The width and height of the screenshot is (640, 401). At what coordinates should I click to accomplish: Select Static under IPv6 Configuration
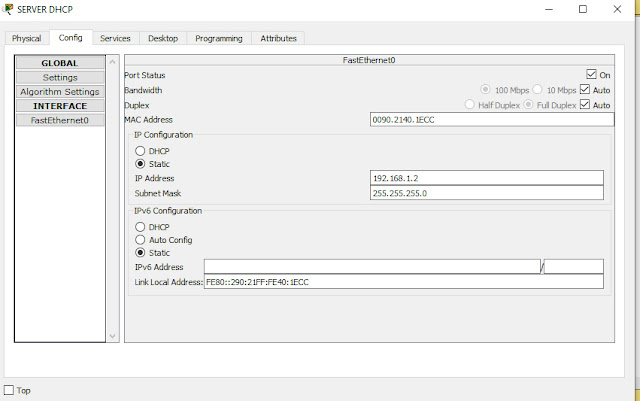coord(140,253)
